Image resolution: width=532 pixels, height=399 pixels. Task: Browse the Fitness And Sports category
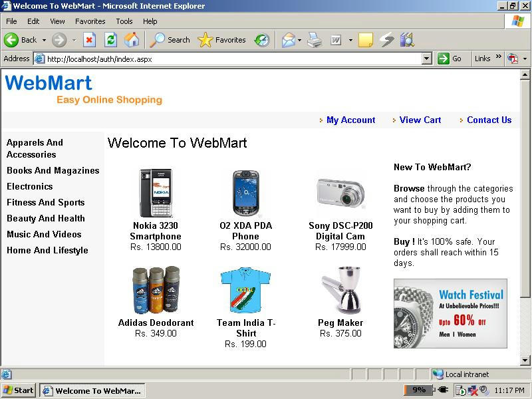click(x=46, y=203)
